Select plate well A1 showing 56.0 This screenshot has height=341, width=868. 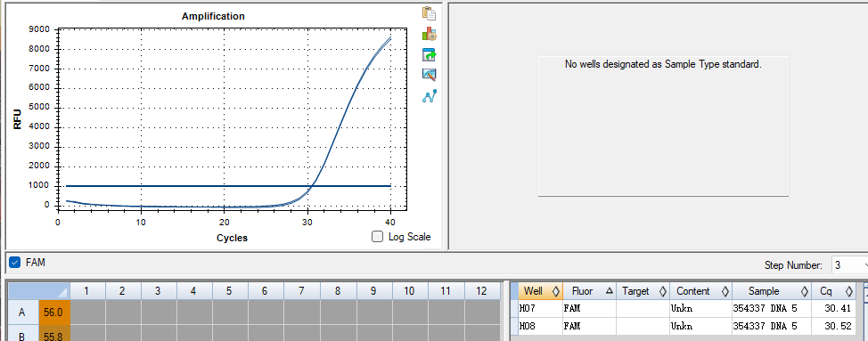coord(54,313)
